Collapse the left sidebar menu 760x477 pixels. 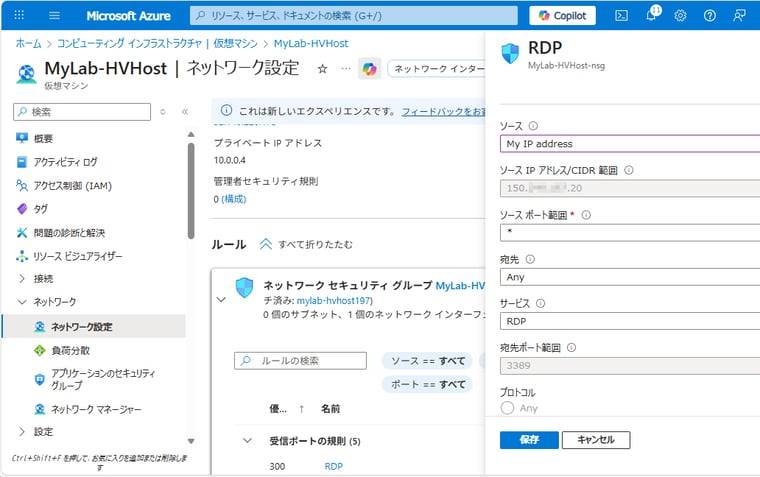184,112
